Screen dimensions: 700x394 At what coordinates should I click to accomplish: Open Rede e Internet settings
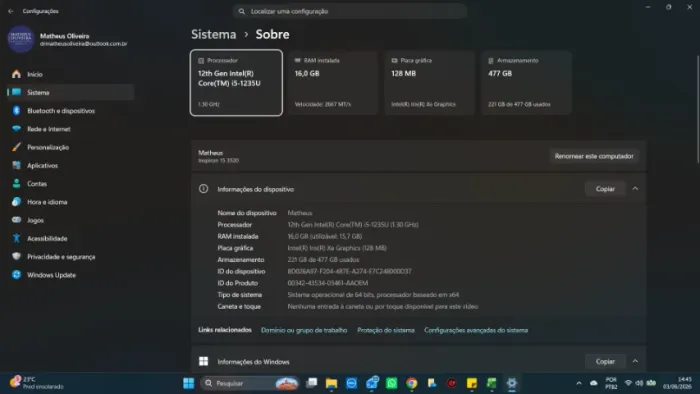[71, 129]
